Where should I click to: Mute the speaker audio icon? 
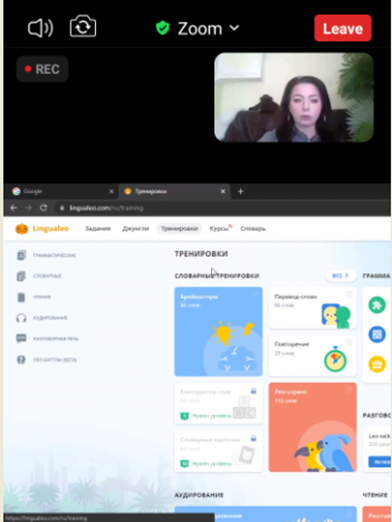point(40,28)
